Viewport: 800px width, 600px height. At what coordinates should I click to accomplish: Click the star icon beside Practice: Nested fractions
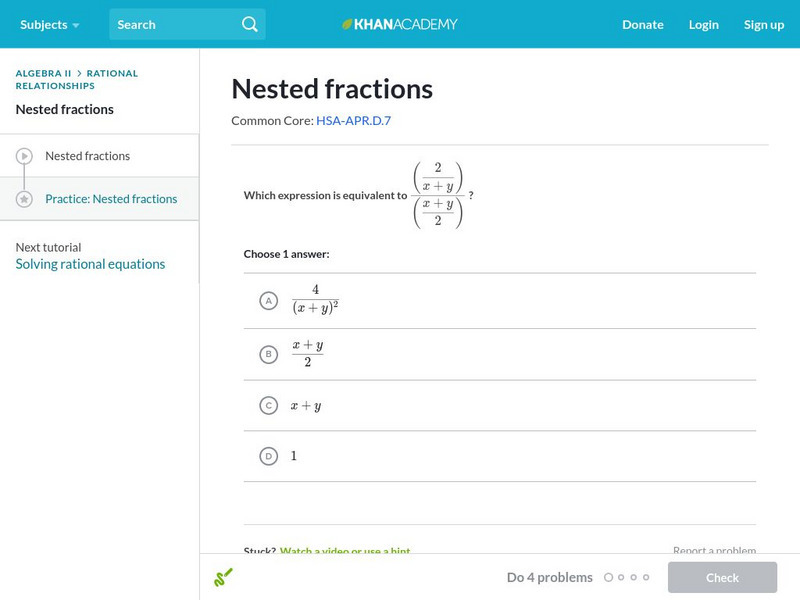[x=24, y=199]
